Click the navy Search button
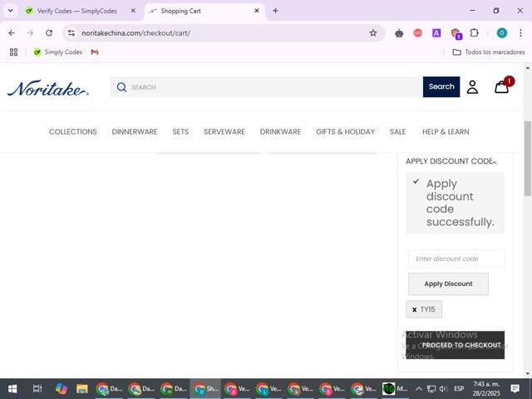This screenshot has height=399, width=532. (x=441, y=86)
